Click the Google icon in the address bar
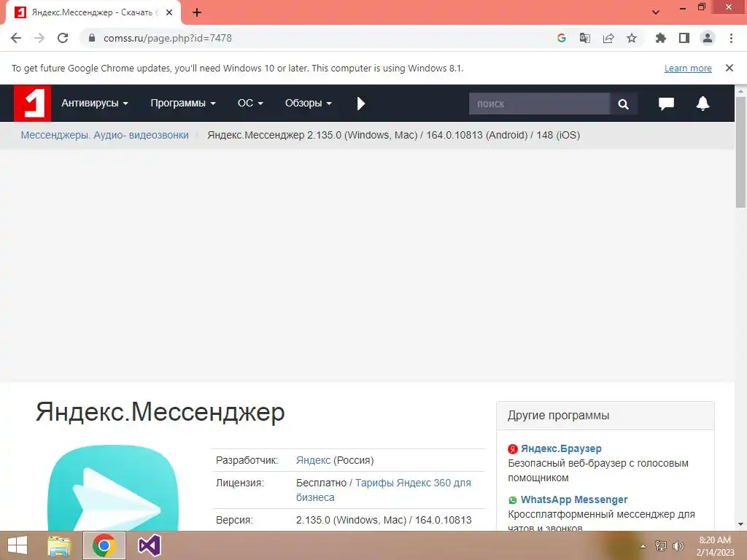 coord(561,38)
